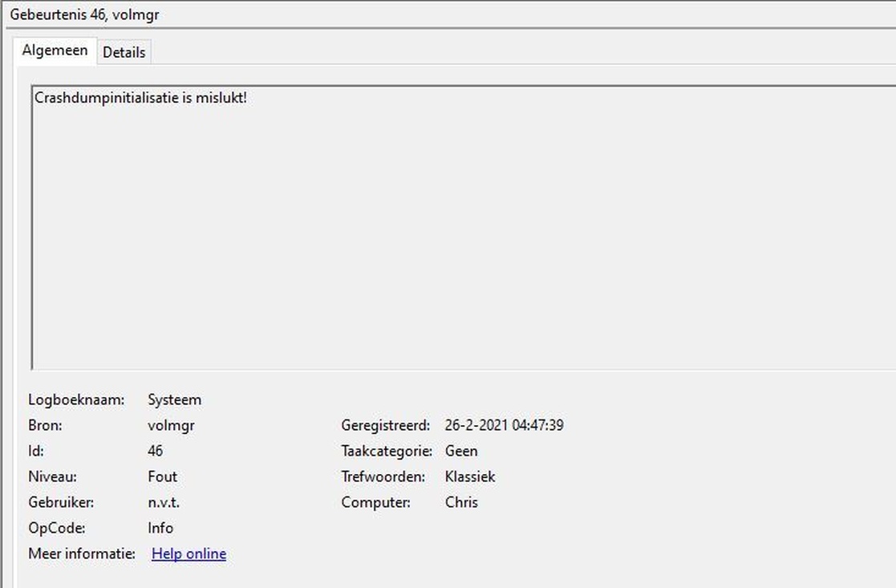This screenshot has height=588, width=896.
Task: Select the Algemeen tab
Action: 55,51
